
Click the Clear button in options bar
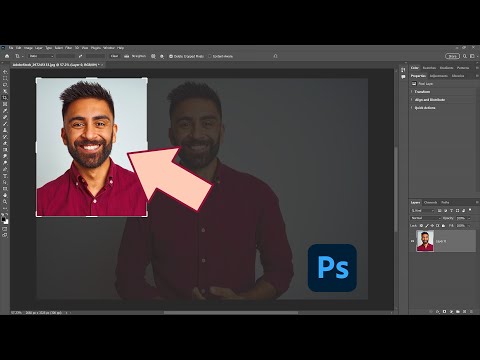[x=114, y=56]
